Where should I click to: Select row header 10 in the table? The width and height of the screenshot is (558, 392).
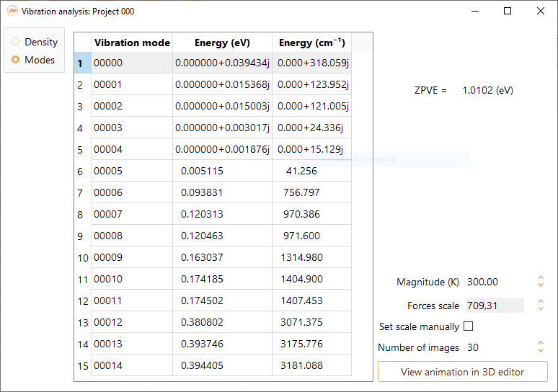(x=83, y=257)
